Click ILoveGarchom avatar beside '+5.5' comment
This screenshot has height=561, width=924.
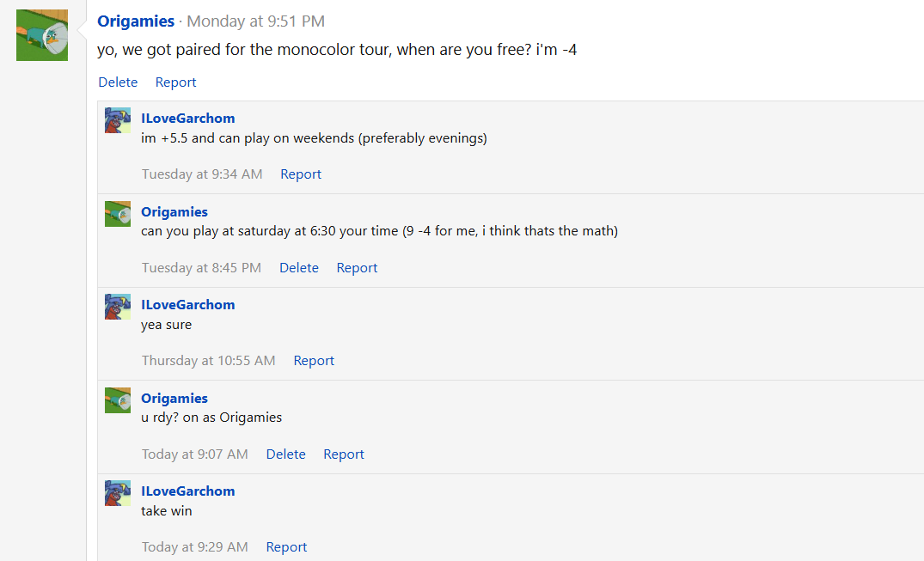118,120
